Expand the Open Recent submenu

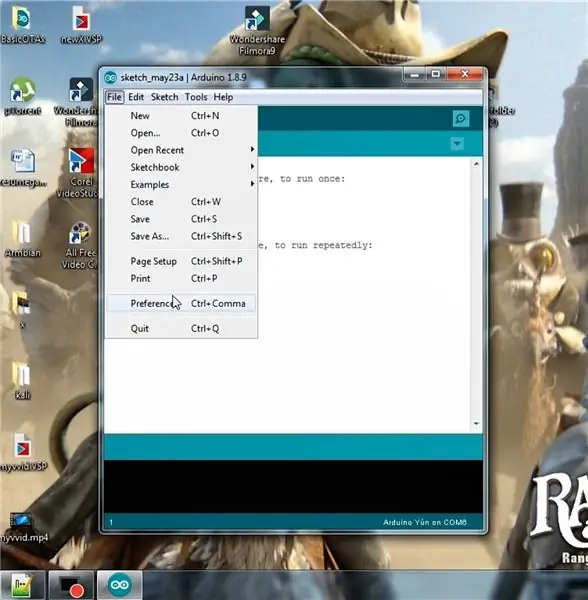pos(181,150)
